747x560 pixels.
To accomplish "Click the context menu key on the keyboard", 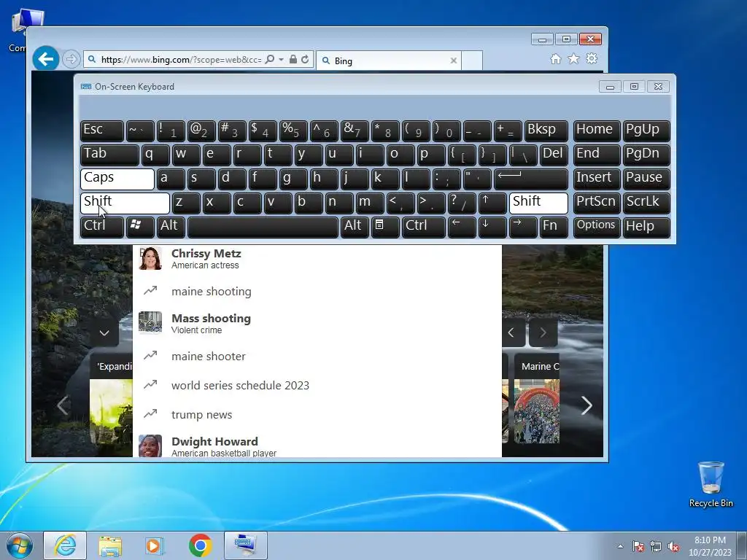I will pyautogui.click(x=385, y=227).
